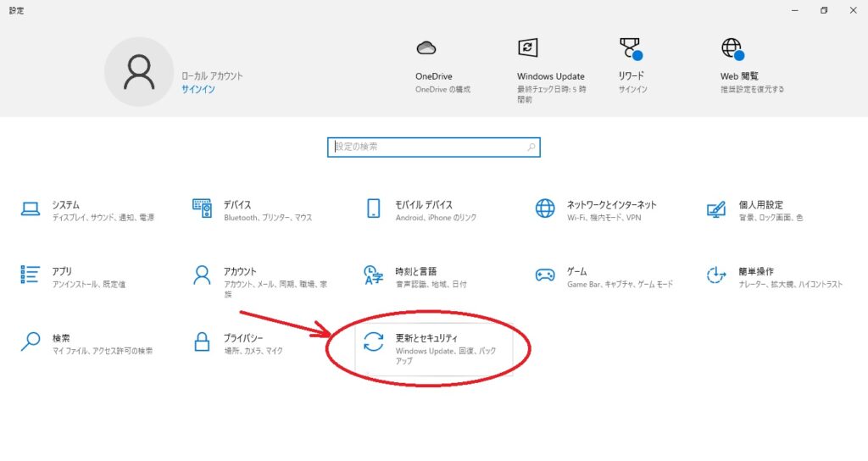Open the 更新とセキュリティ sync arrows icon
This screenshot has height=461, width=868.
(374, 342)
